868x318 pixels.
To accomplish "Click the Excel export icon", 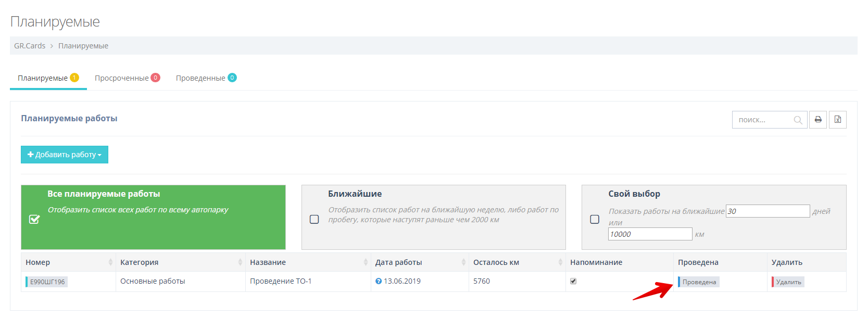I will click(x=838, y=120).
